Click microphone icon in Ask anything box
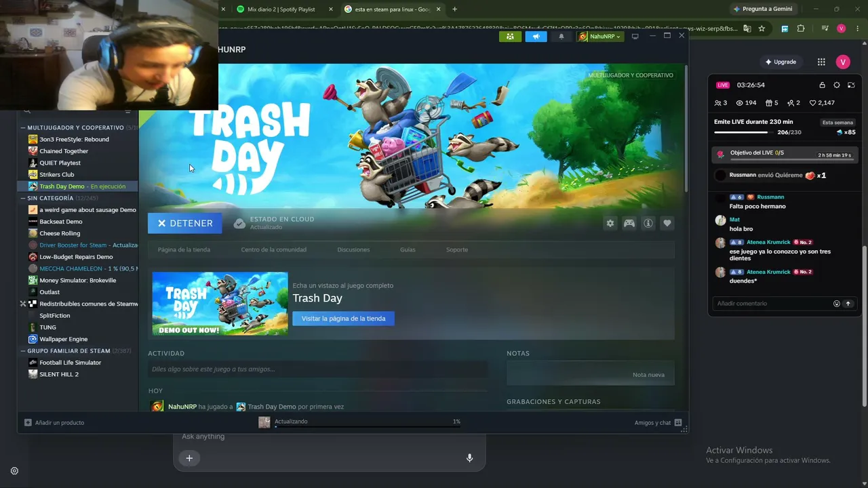The height and width of the screenshot is (488, 868). pos(469,458)
